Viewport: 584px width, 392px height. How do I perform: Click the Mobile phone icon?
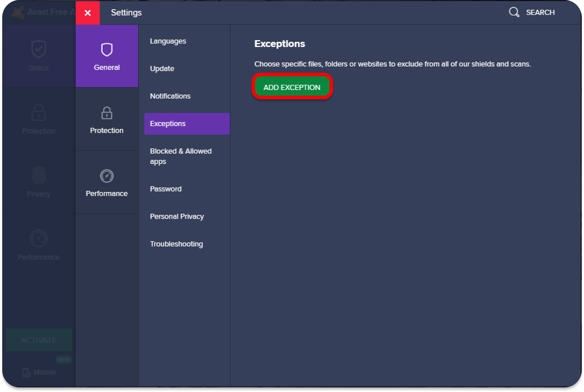point(26,373)
